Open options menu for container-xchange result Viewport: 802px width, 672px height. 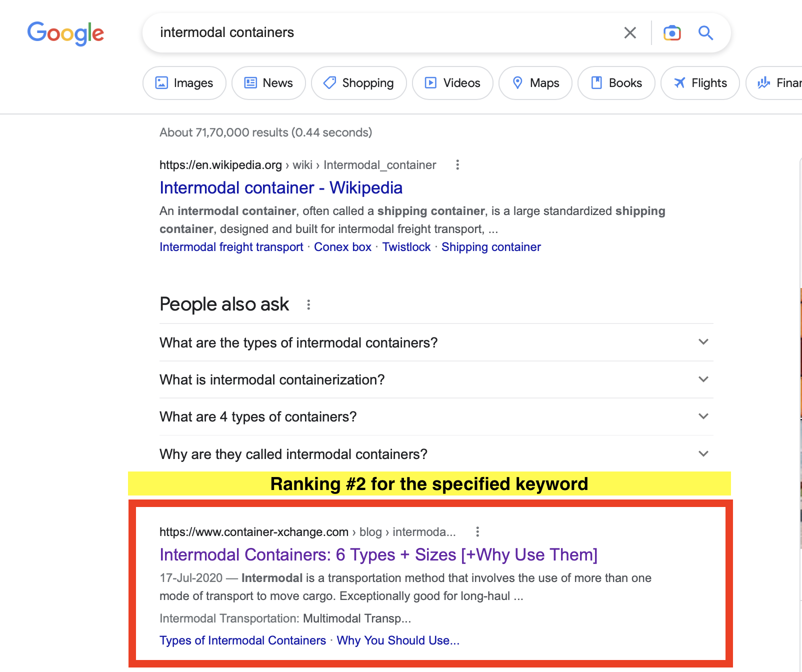click(477, 532)
